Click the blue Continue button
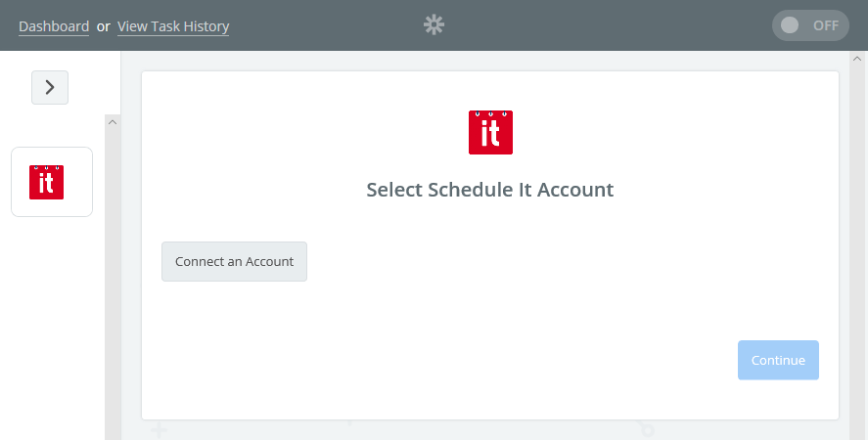The image size is (868, 440). click(x=778, y=360)
